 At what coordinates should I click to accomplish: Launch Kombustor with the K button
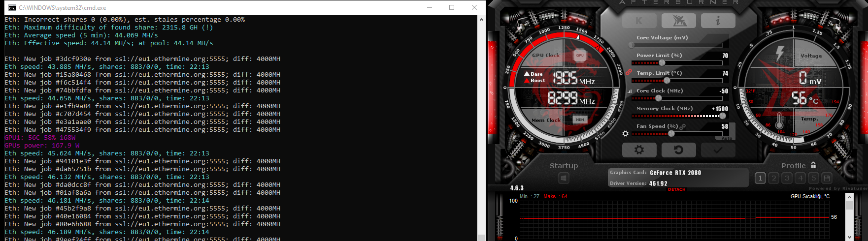point(639,21)
